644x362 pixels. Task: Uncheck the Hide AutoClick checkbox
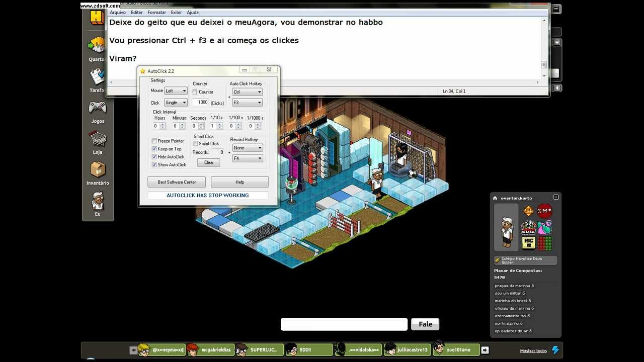154,157
